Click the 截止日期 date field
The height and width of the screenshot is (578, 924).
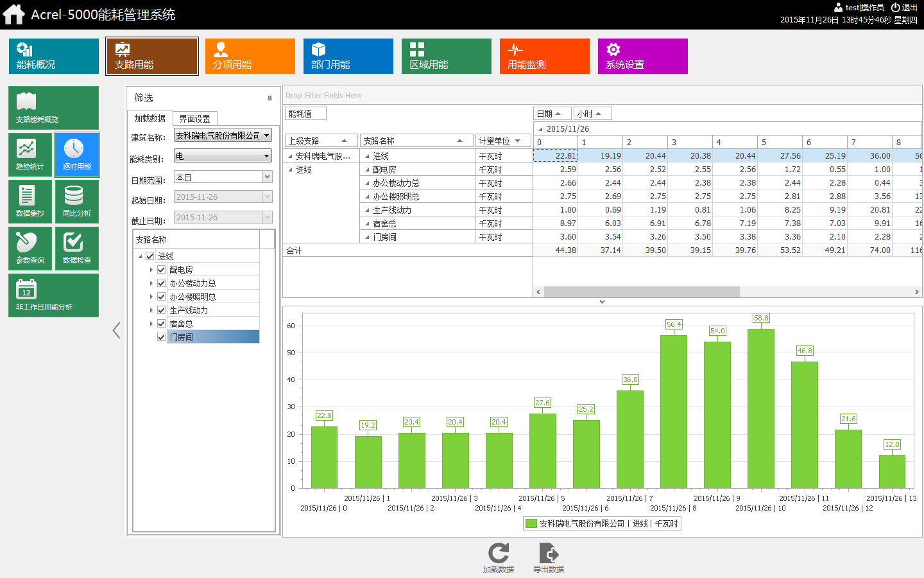pos(223,218)
